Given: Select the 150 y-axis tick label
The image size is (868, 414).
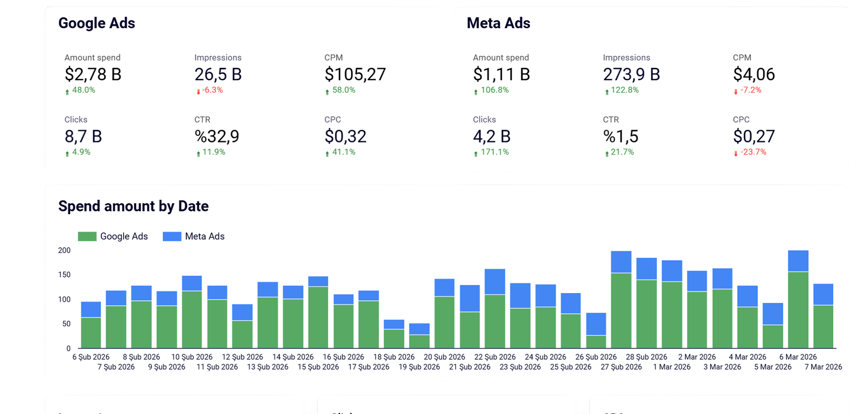Looking at the screenshot, I should (x=65, y=275).
